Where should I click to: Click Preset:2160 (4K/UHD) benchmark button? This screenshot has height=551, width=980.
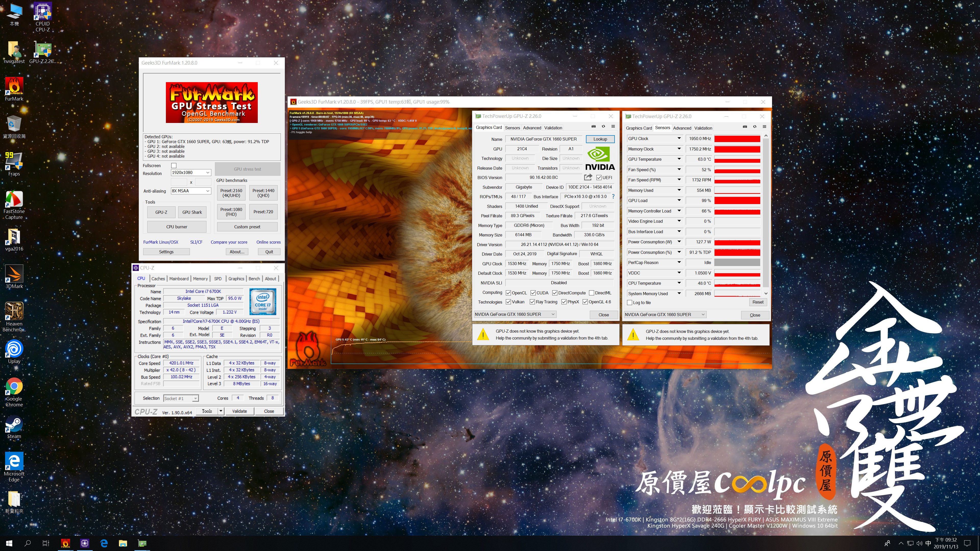(x=231, y=193)
